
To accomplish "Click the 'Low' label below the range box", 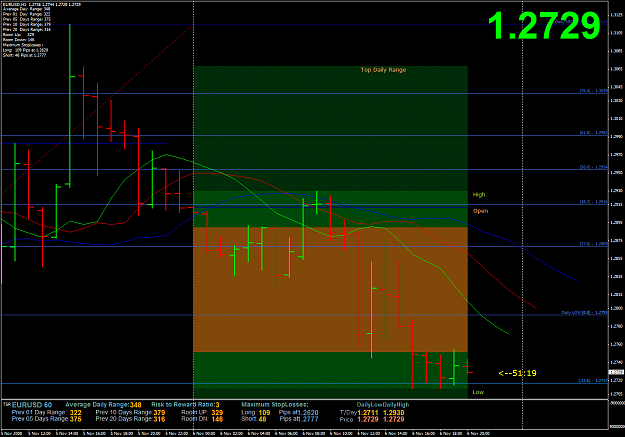I will click(x=478, y=392).
